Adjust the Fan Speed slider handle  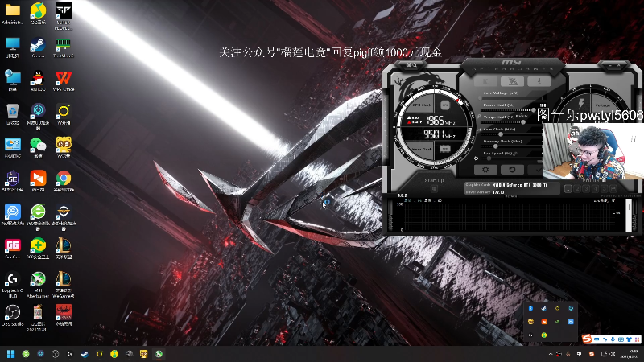(489, 158)
